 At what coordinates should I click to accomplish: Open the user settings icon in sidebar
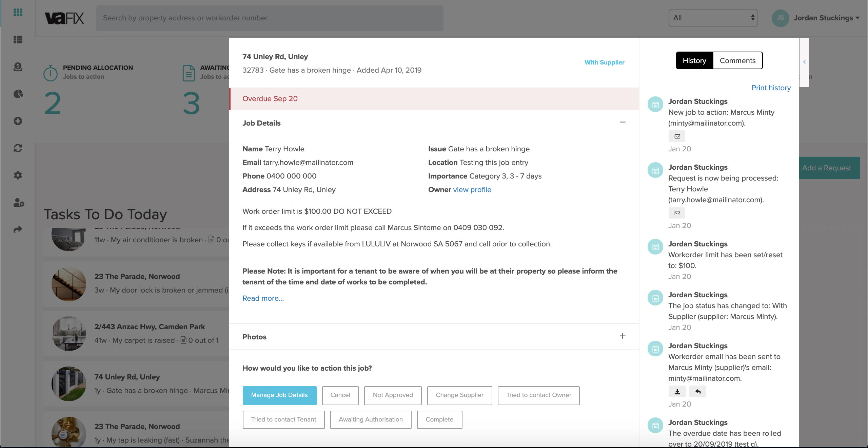tap(18, 203)
